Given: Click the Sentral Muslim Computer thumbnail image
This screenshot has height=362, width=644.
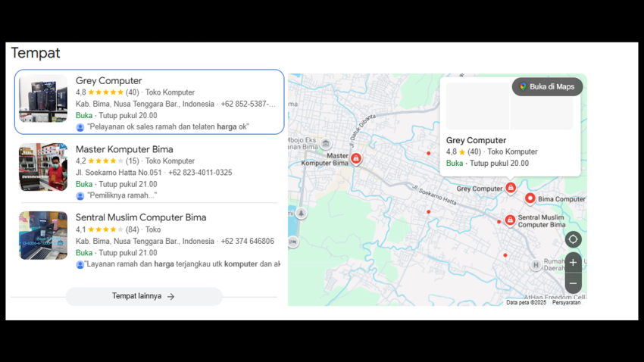Looking at the screenshot, I should tap(43, 236).
